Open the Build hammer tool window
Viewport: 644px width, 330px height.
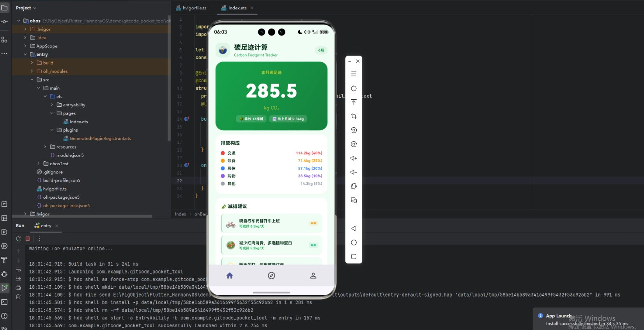4,260
